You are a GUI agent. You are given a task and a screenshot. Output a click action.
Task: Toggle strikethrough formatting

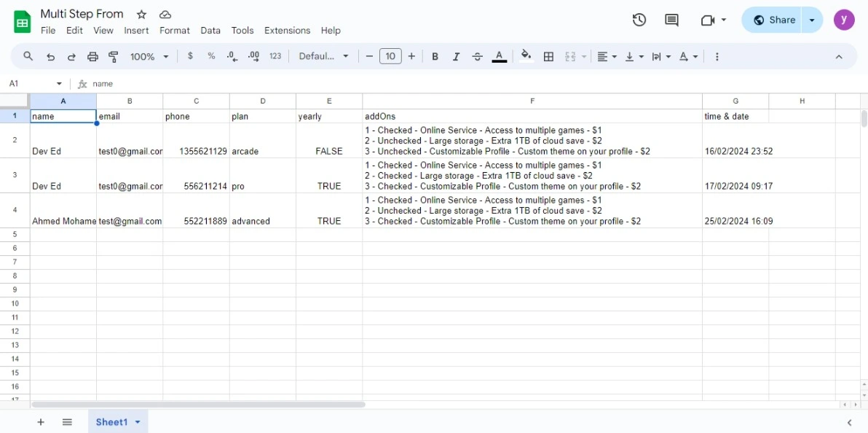[x=477, y=57]
